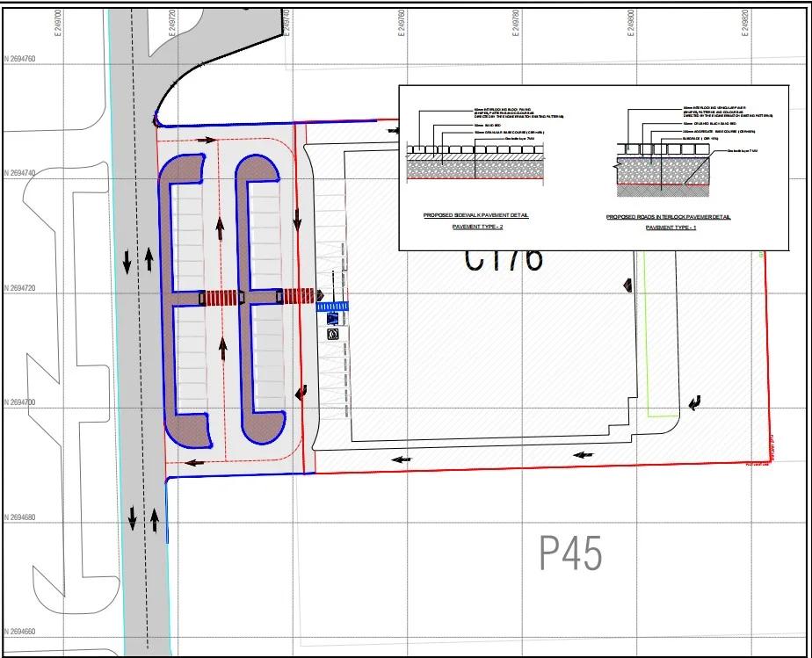Select the accessible parking wheelchair symbol
812x658 pixels.
coord(333,334)
